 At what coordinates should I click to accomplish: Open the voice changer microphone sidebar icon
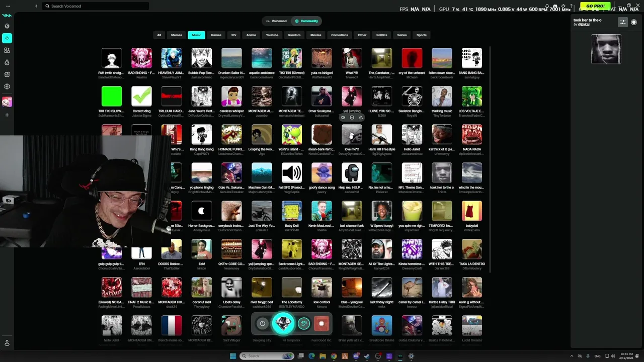point(7,26)
